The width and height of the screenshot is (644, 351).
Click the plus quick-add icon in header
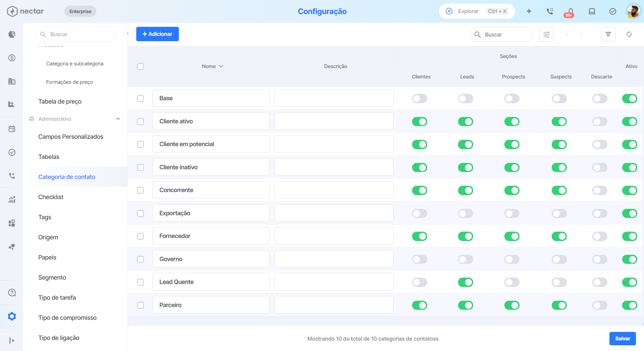click(529, 11)
